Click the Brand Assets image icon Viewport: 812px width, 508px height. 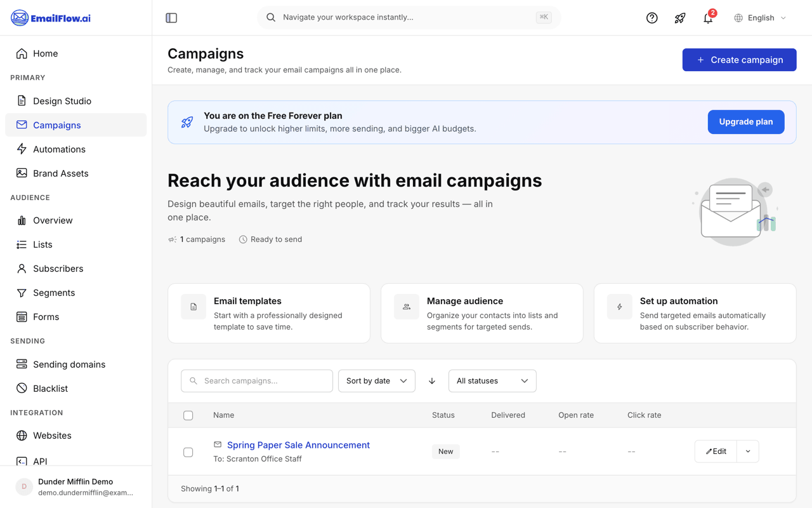click(x=22, y=173)
